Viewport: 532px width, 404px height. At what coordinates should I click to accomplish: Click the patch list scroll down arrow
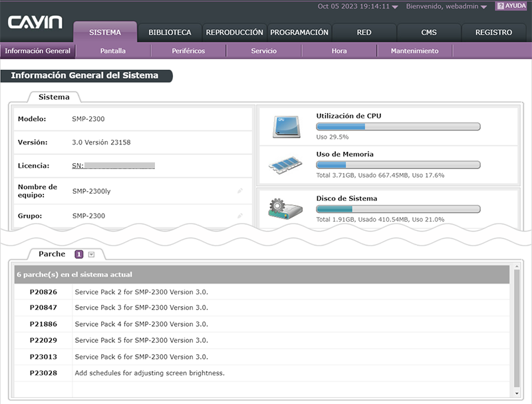point(517,393)
